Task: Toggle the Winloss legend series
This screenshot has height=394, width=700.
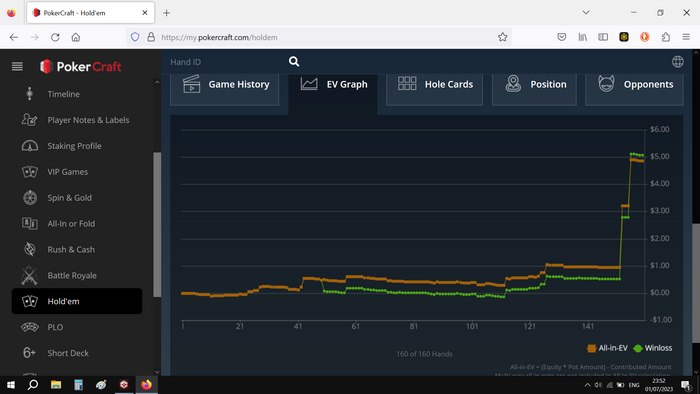Action: 653,348
